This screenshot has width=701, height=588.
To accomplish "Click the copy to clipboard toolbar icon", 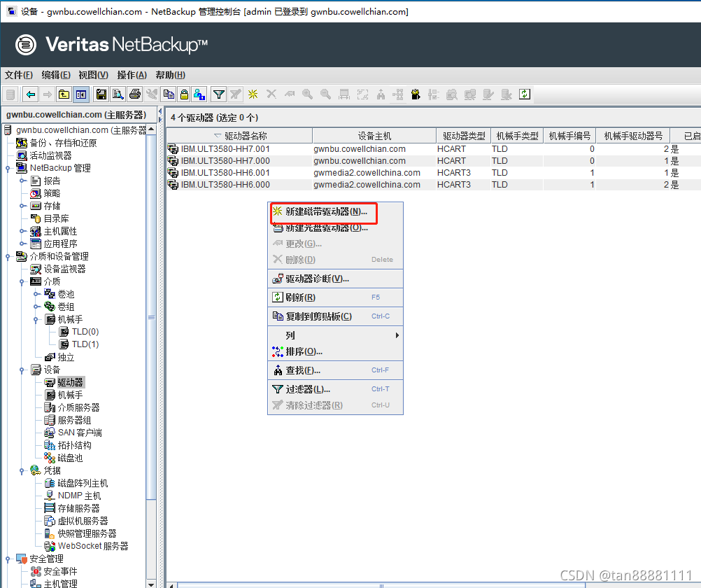I will [x=169, y=94].
